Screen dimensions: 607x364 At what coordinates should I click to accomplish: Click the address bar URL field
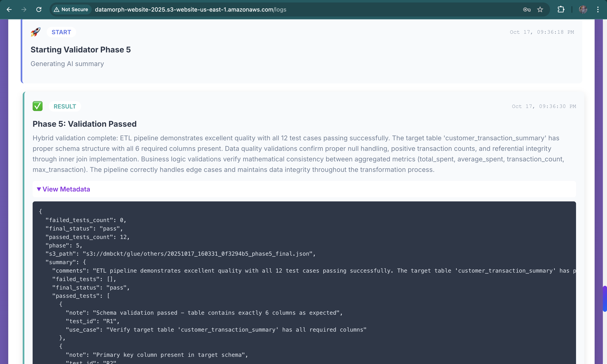pos(190,9)
